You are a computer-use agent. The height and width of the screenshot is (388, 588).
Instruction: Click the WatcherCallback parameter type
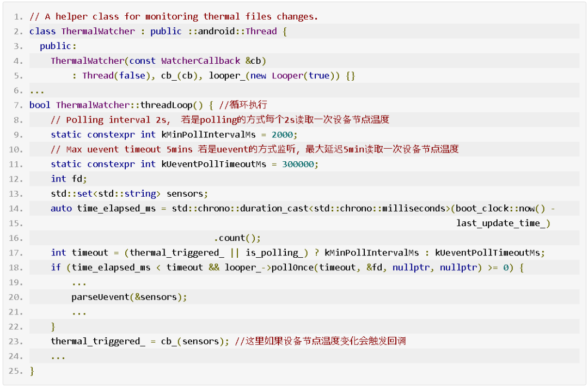click(200, 61)
